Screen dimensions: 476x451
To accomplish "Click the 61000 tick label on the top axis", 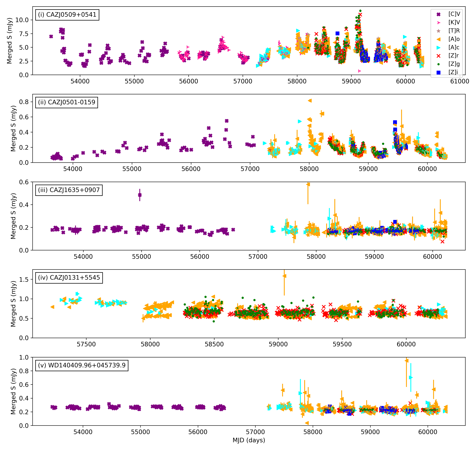I will tap(459, 81).
